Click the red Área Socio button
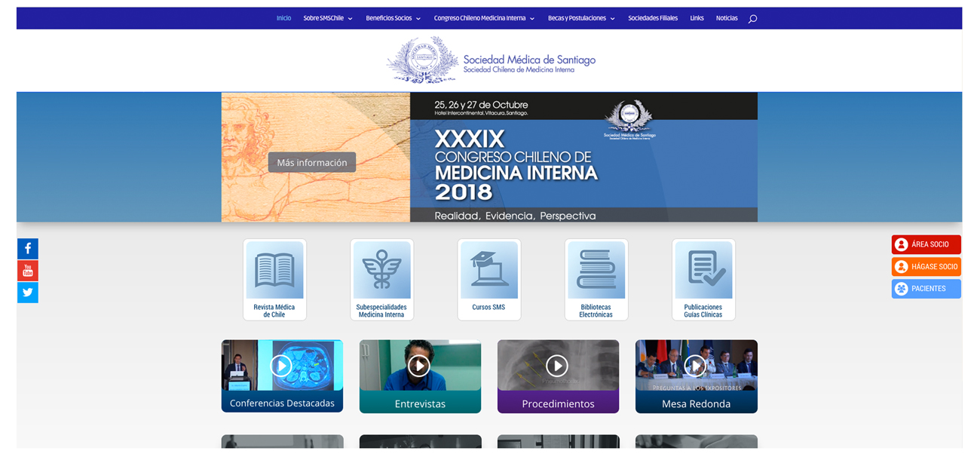 (x=926, y=244)
